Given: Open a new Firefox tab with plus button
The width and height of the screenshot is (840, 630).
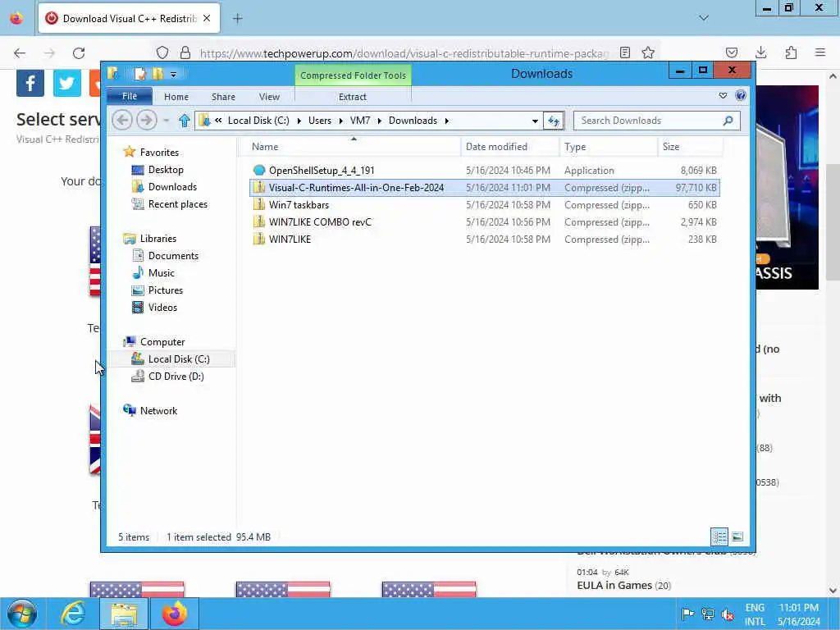Looking at the screenshot, I should (238, 18).
